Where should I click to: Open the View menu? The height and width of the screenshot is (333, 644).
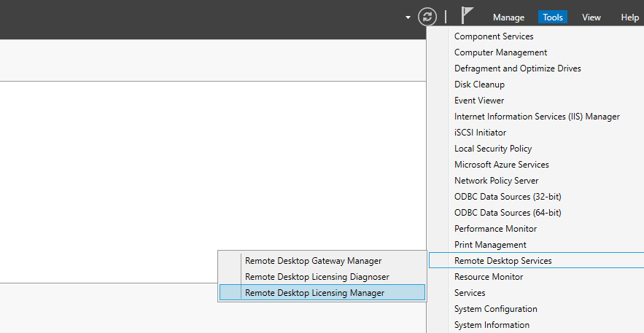tap(591, 17)
